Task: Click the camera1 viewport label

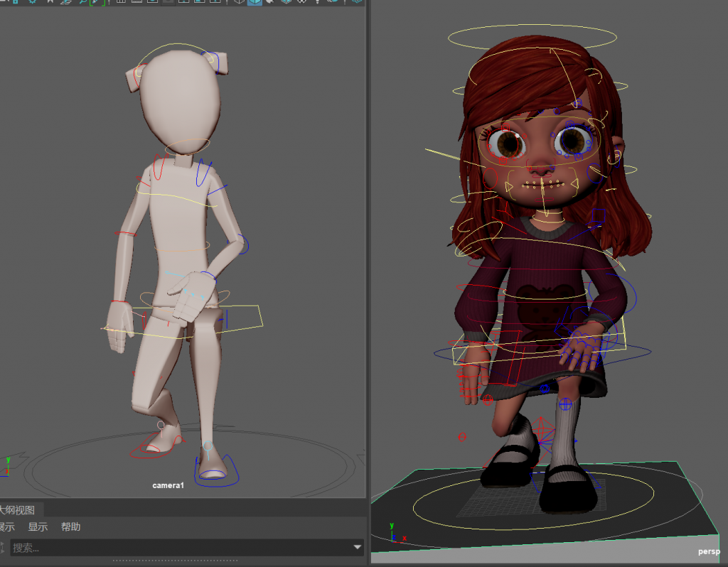Action: click(168, 485)
